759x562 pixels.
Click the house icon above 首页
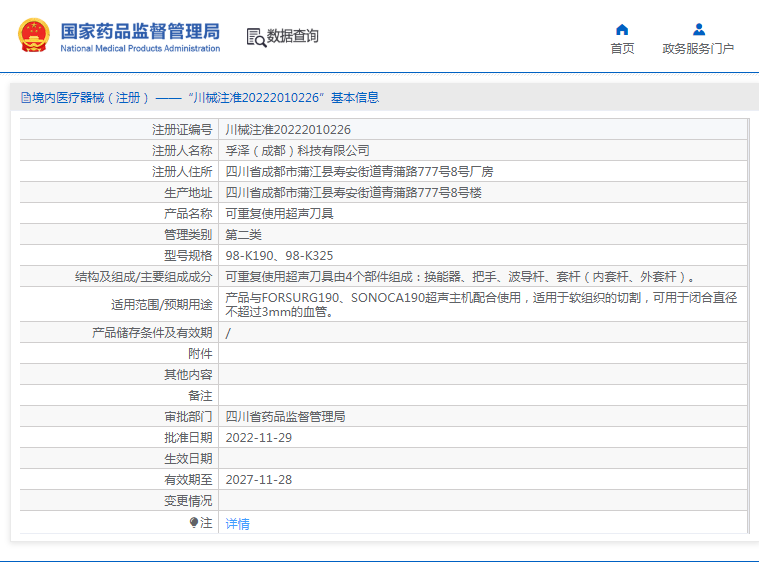[622, 29]
